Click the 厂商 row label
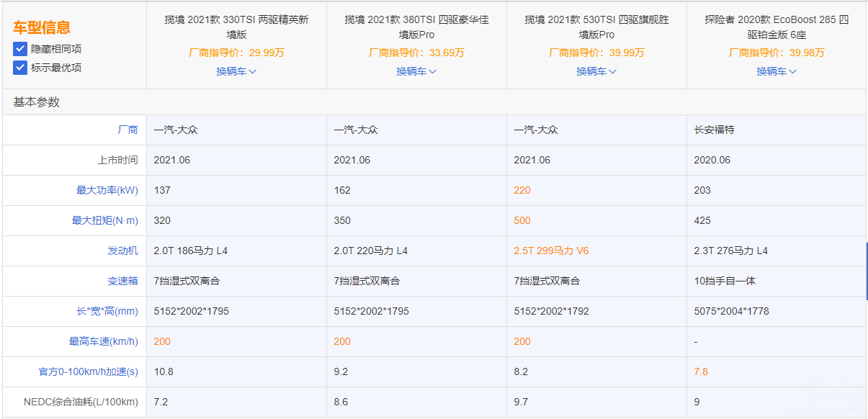This screenshot has width=868, height=419. point(127,130)
